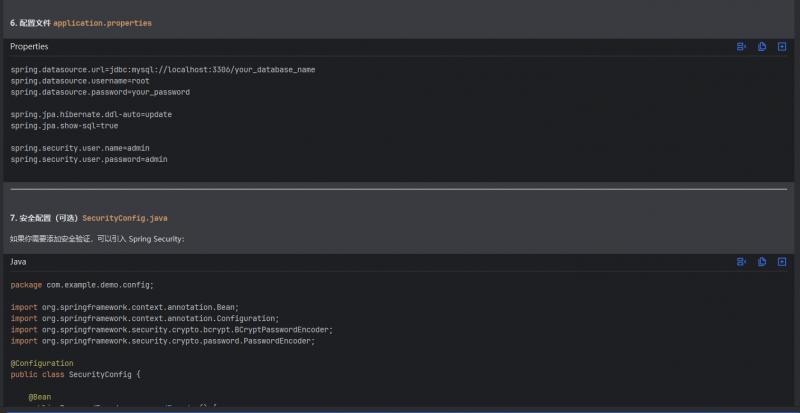Click the spring.jpa.show-sql=true line
This screenshot has height=413, width=800.
[x=64, y=126]
